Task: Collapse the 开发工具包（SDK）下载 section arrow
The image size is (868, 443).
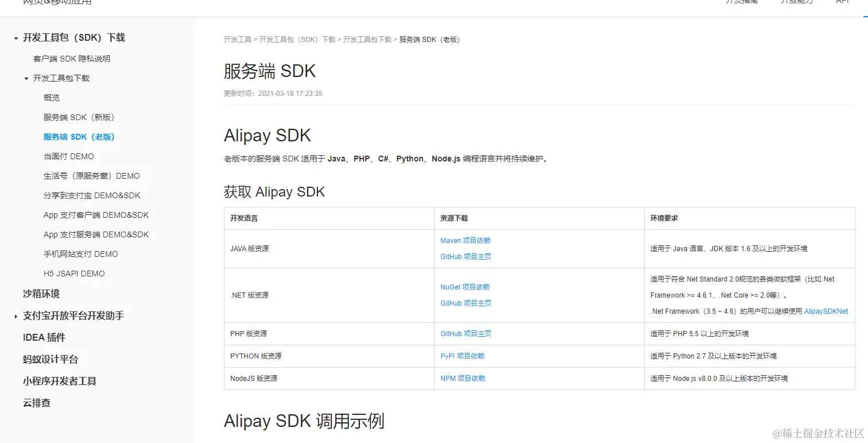Action: coord(16,38)
